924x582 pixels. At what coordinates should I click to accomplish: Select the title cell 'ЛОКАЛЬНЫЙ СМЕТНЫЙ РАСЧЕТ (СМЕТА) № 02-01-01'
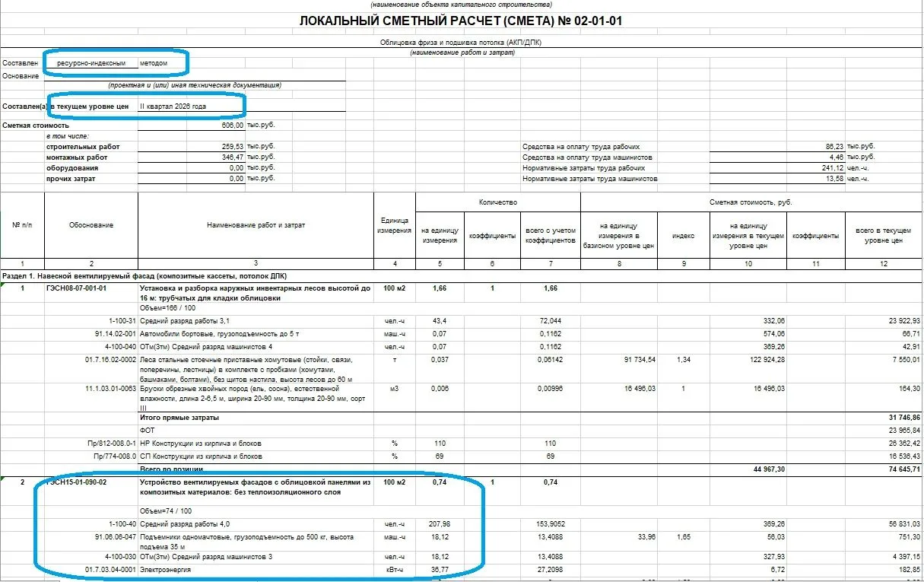[462, 21]
